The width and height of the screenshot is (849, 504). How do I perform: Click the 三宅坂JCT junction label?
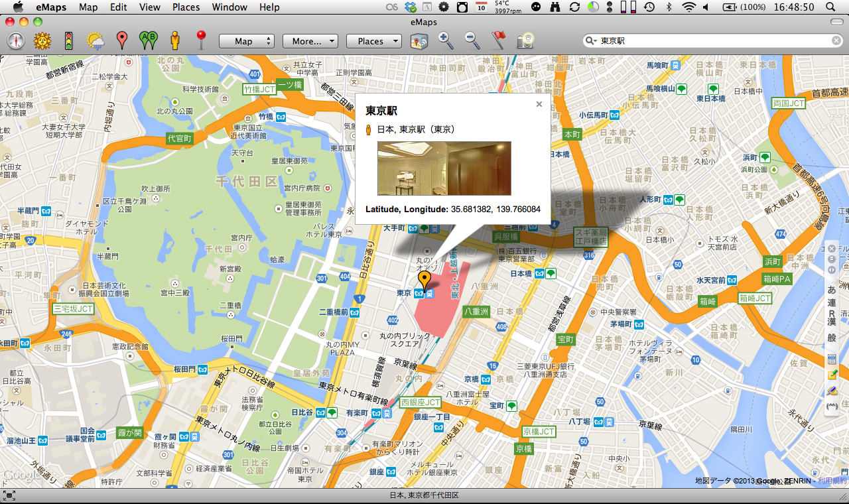tap(74, 309)
